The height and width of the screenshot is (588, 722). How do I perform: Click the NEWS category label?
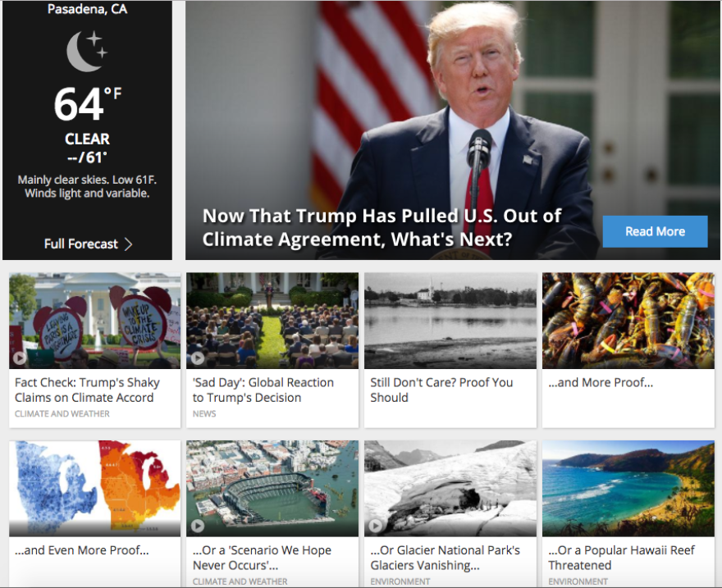coord(204,413)
